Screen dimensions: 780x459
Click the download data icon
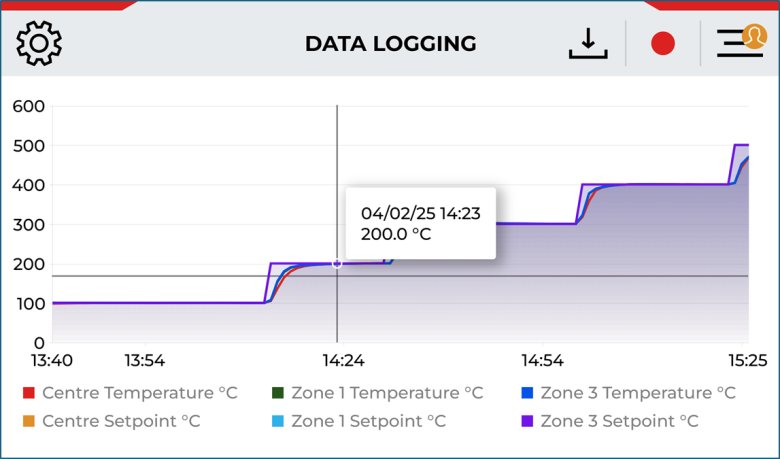point(588,43)
